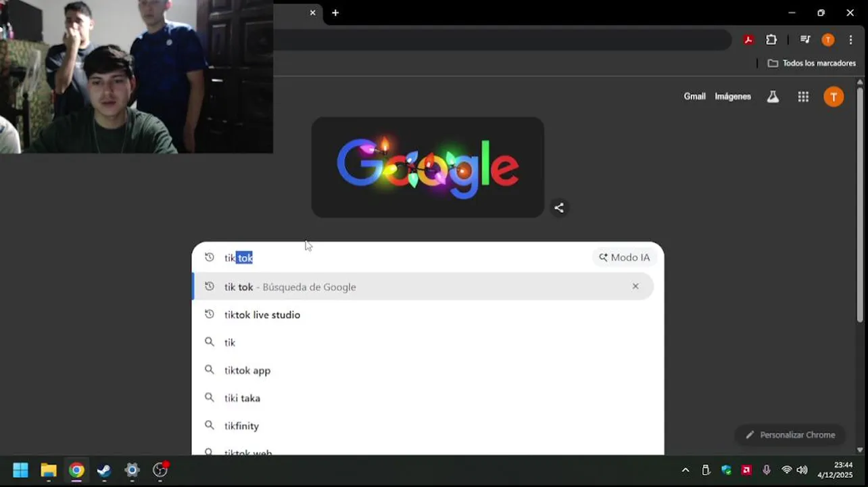
Task: Open Personalizar Chrome
Action: click(790, 435)
